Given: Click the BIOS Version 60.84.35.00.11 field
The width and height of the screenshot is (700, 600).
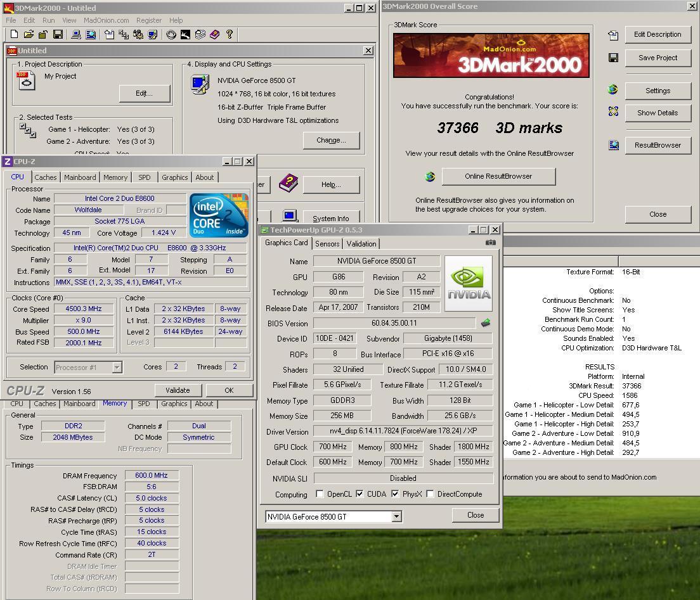Looking at the screenshot, I should (394, 323).
